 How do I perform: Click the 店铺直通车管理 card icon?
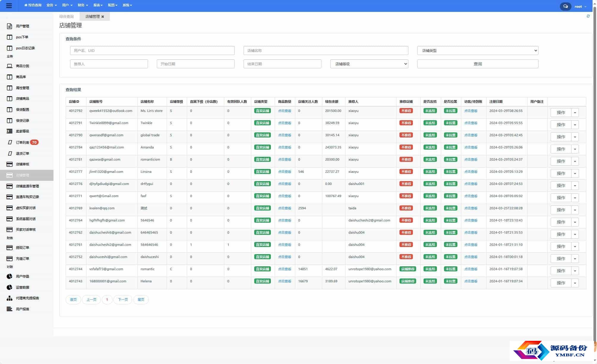(10, 186)
